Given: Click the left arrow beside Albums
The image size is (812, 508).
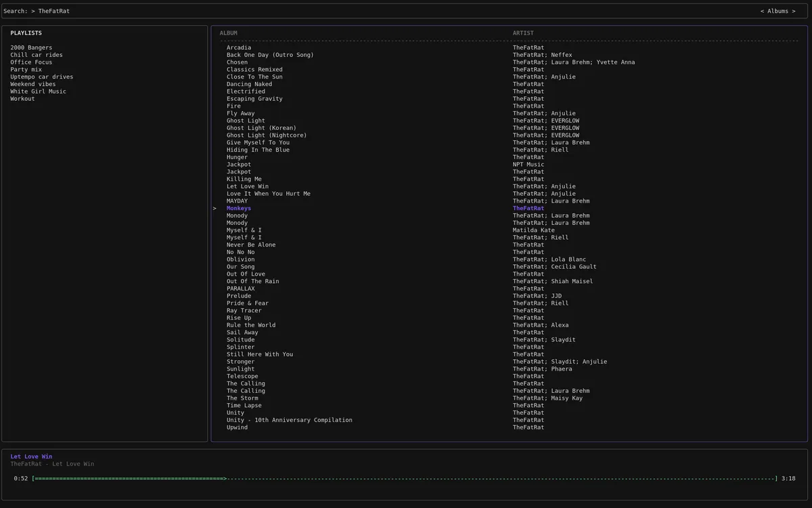Looking at the screenshot, I should click(762, 12).
